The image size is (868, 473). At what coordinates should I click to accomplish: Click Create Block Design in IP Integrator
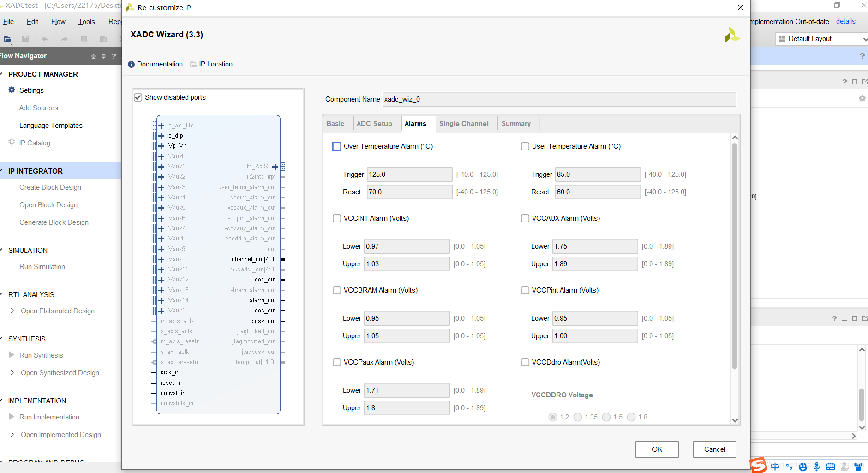(50, 187)
